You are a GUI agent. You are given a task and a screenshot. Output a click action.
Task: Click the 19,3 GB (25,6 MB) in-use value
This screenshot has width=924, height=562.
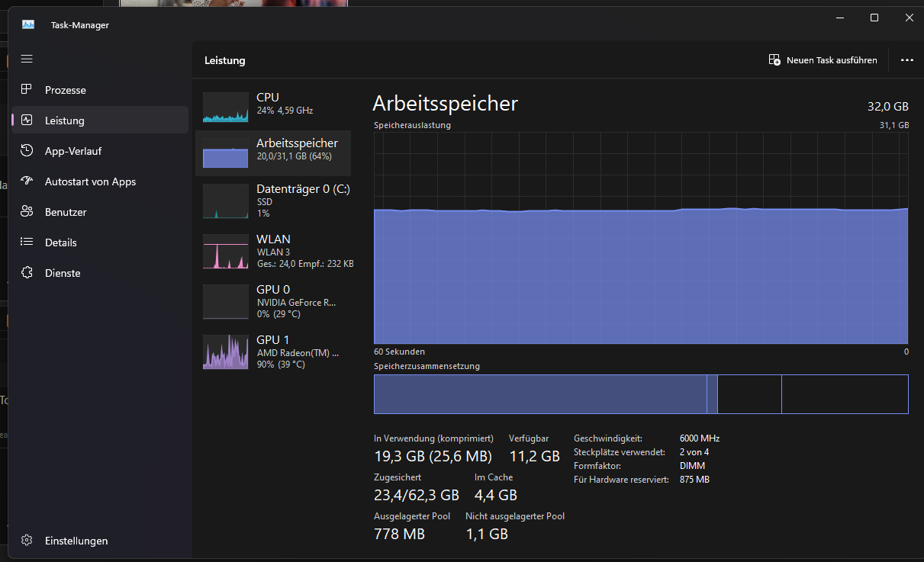click(x=433, y=456)
